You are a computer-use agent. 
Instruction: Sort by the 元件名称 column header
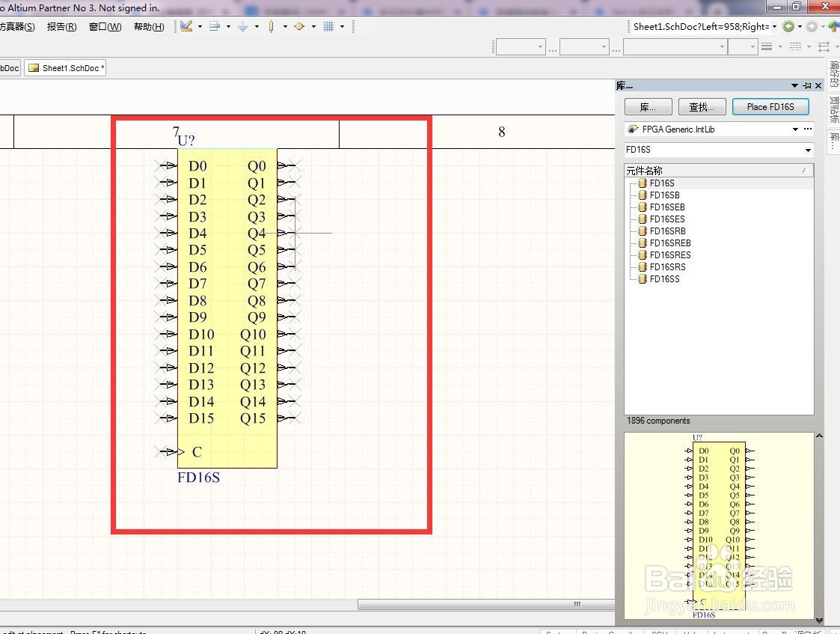pyautogui.click(x=719, y=171)
